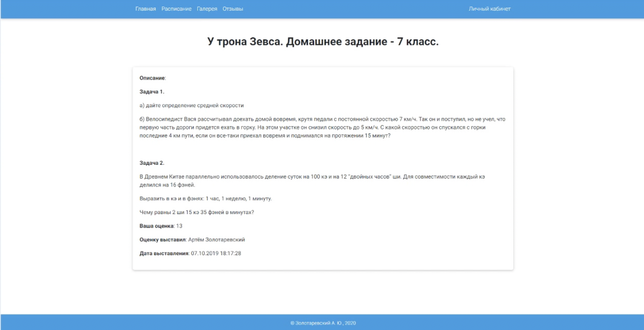The height and width of the screenshot is (330, 644).
Task: Click the paragraph starting В Древнем Китае
Action: point(312,181)
